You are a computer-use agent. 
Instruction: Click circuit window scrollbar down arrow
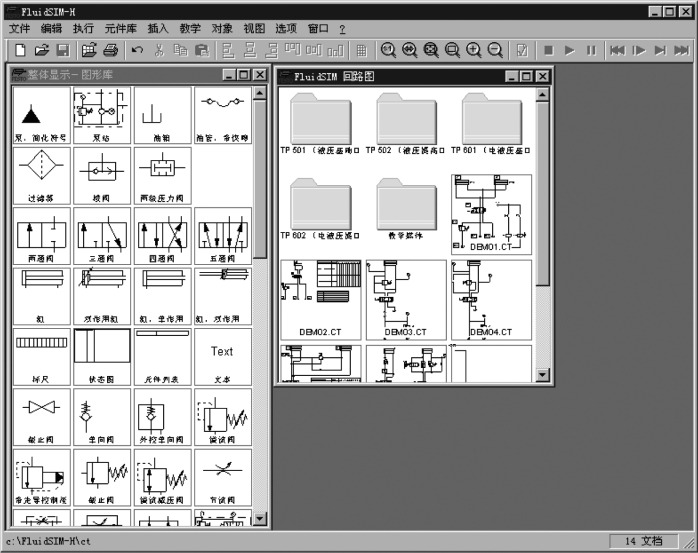coord(542,375)
